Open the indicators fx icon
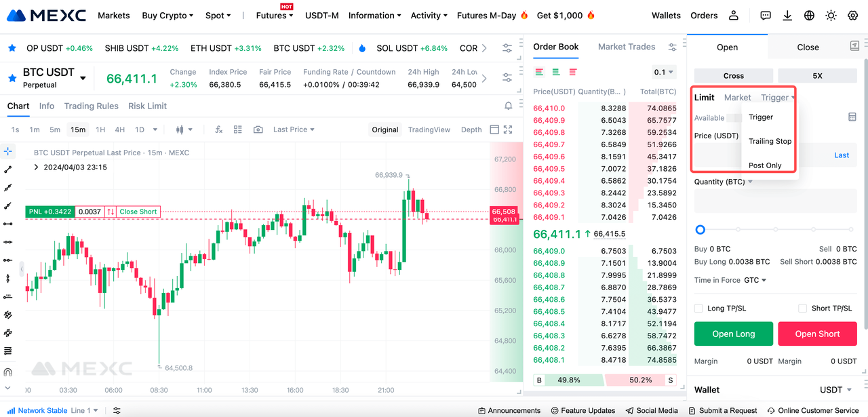 coord(218,130)
